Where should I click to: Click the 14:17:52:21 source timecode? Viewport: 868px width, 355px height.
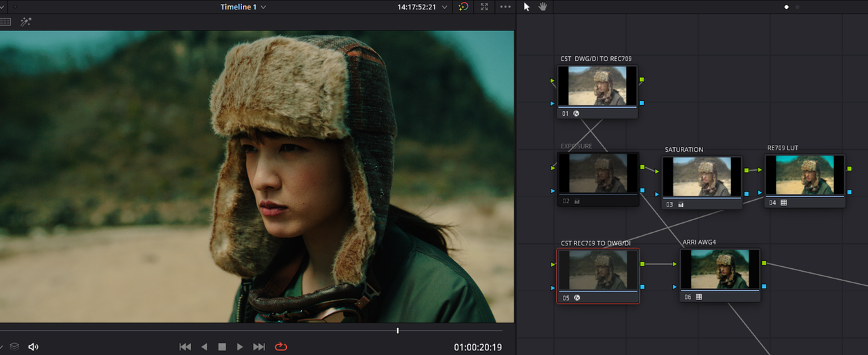[416, 7]
